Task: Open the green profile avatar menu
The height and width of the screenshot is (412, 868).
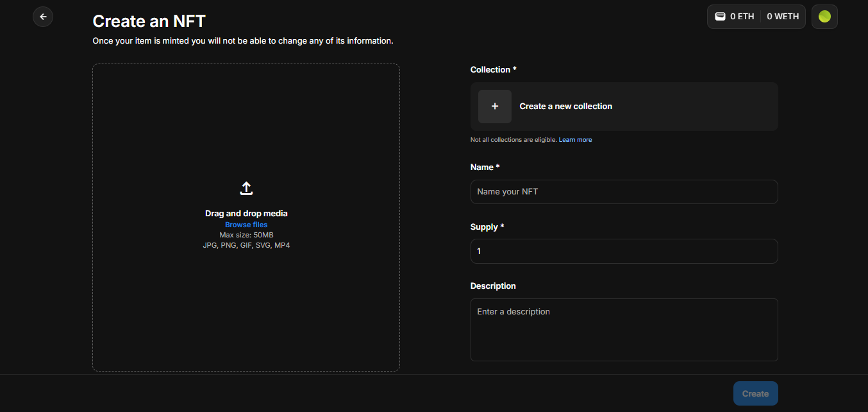Action: click(824, 17)
